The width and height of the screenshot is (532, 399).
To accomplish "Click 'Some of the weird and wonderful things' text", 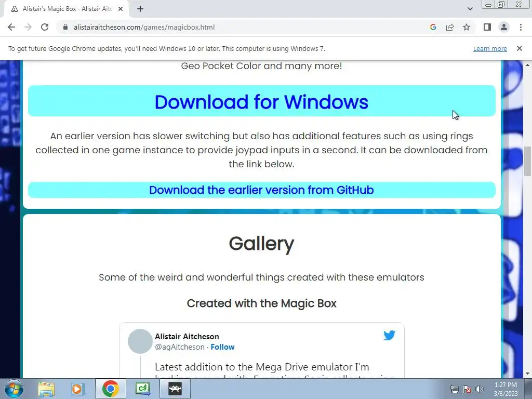I will pyautogui.click(x=262, y=277).
